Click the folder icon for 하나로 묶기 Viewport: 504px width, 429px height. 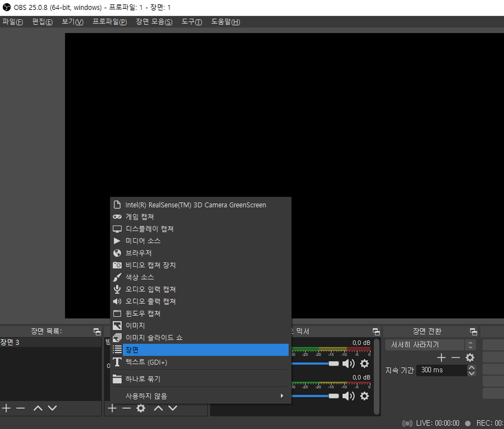[x=117, y=379]
